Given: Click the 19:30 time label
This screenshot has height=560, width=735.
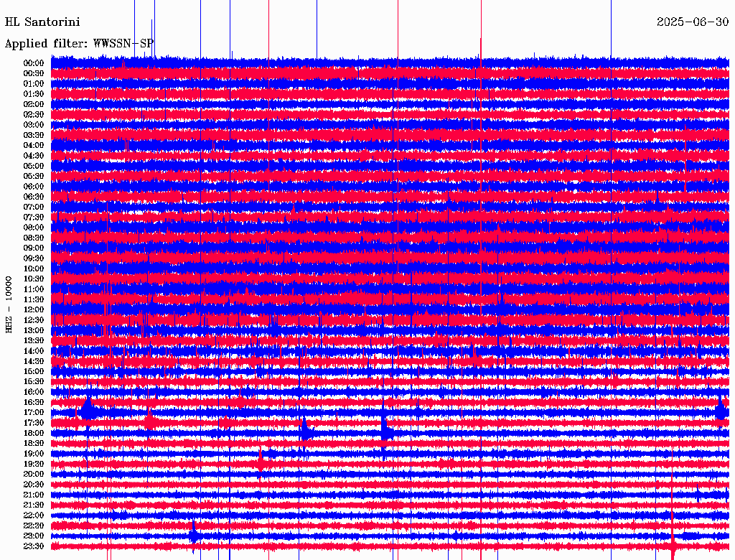Looking at the screenshot, I should click(x=34, y=465).
